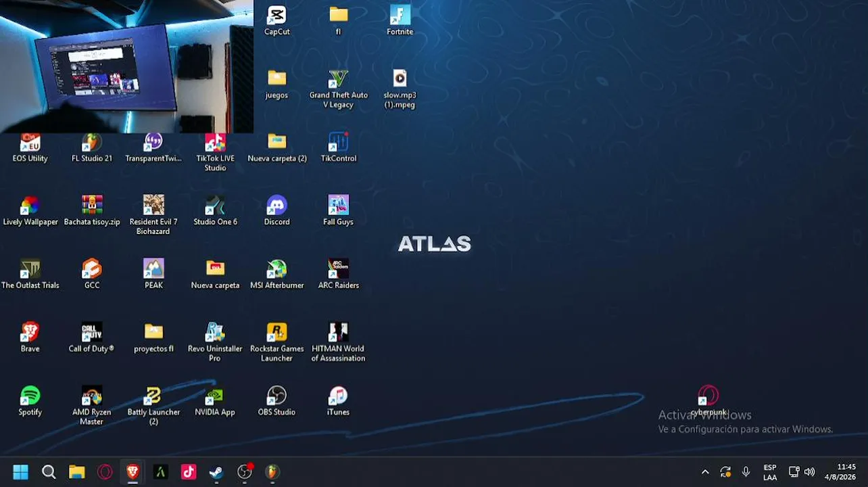The image size is (868, 487).
Task: Select the 'juegos' folder
Action: pos(276,84)
